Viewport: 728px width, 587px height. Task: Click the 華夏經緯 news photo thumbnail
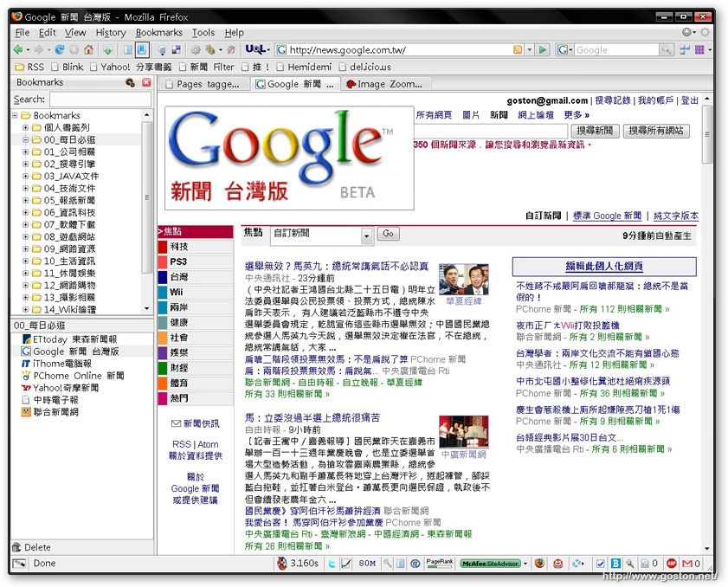(463, 279)
